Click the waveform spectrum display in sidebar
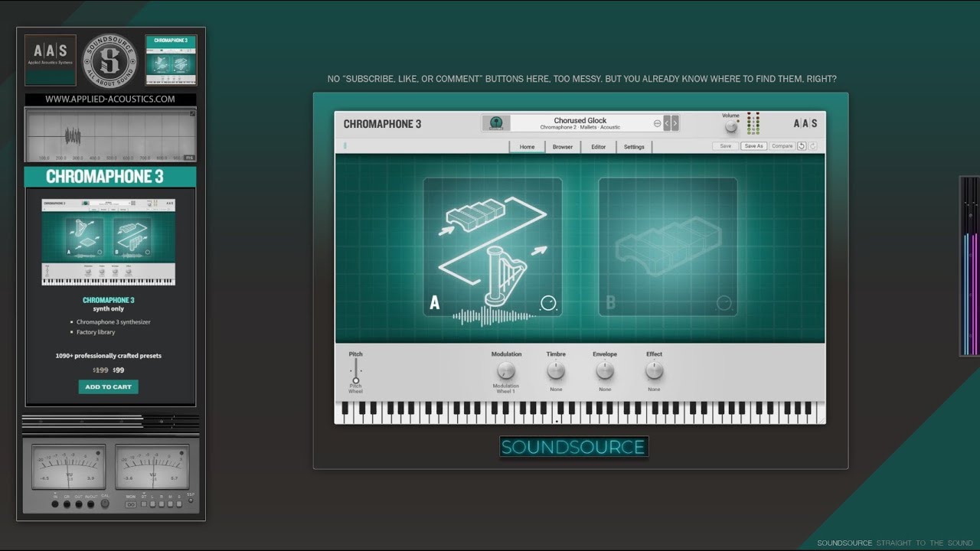The width and height of the screenshot is (980, 551). pyautogui.click(x=110, y=135)
